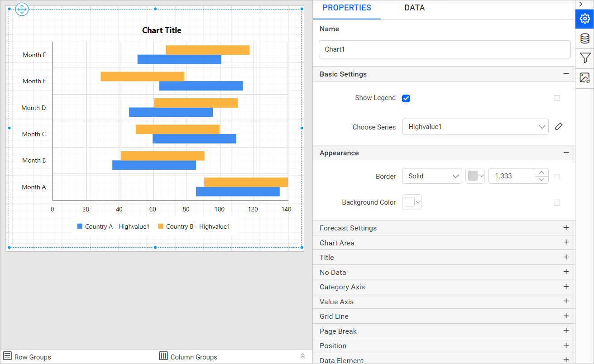This screenshot has height=364, width=594.
Task: Open the Background Color swatch picker
Action: coord(412,202)
